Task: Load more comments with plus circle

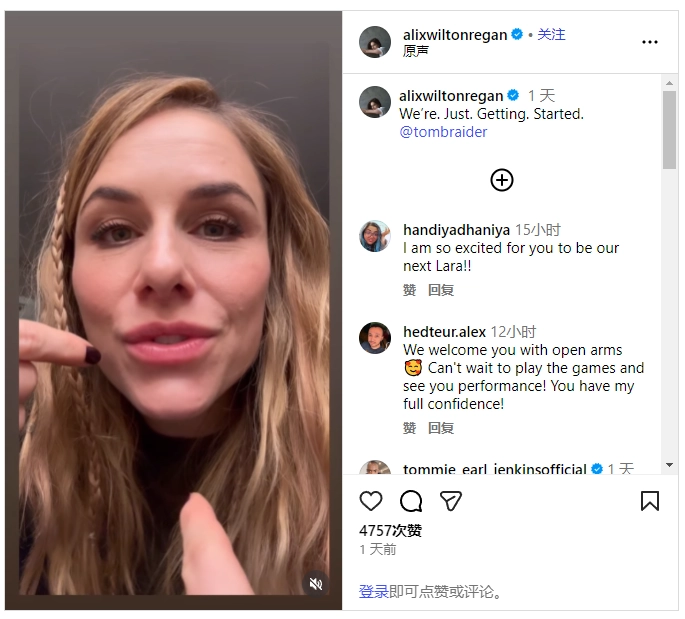Action: pyautogui.click(x=502, y=180)
